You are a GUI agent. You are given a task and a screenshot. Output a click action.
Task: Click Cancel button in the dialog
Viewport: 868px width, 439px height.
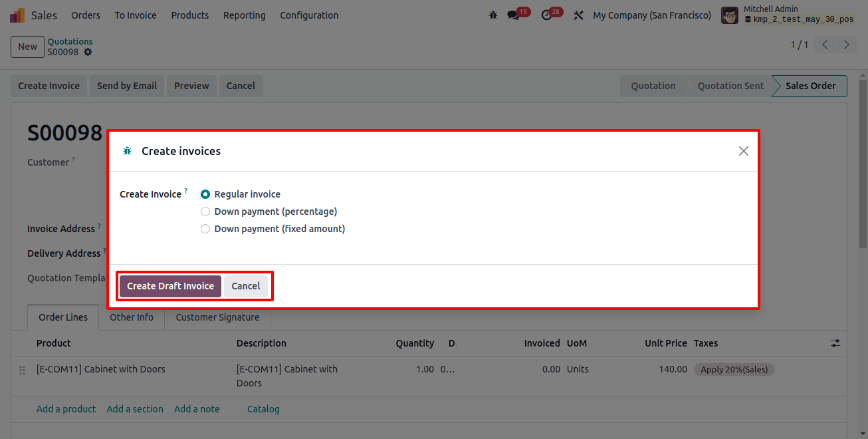click(x=246, y=286)
